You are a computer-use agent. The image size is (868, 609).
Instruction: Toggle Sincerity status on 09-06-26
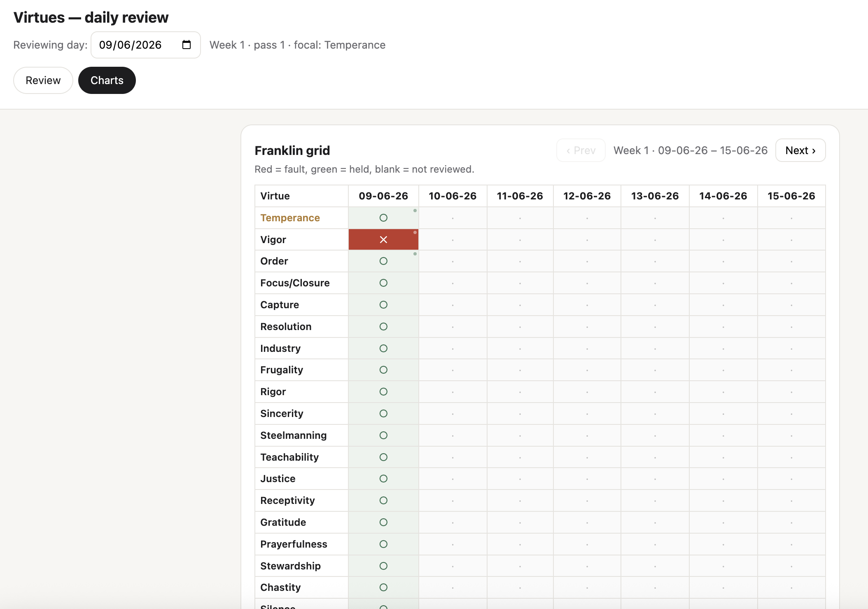(383, 414)
